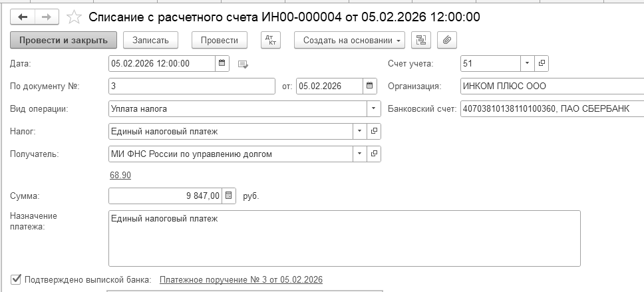Viewport: 644px width, 292px height.
Task: Expand Вид операции dropdown list
Action: click(x=373, y=109)
